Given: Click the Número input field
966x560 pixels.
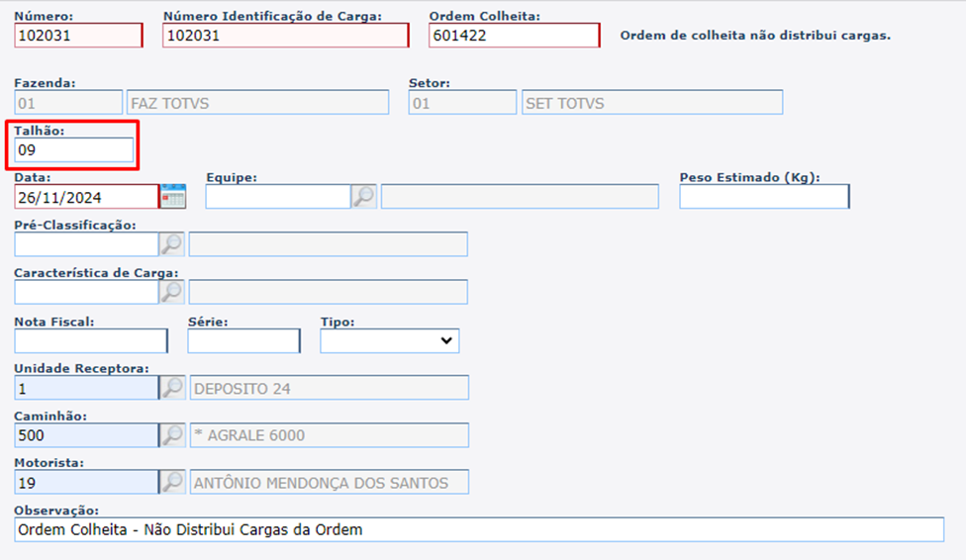Looking at the screenshot, I should 78,35.
